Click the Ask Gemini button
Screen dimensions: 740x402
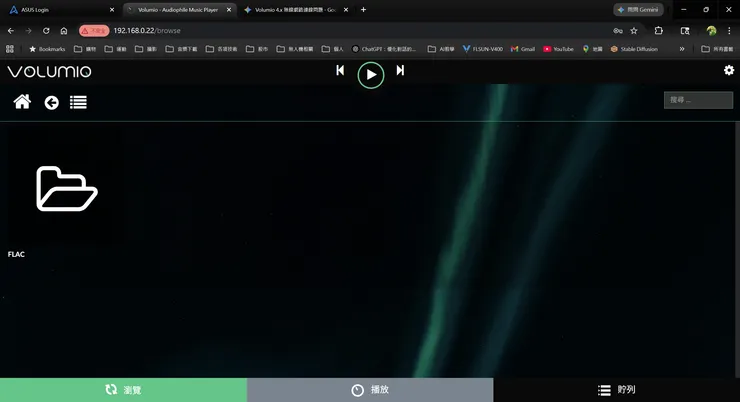point(638,9)
